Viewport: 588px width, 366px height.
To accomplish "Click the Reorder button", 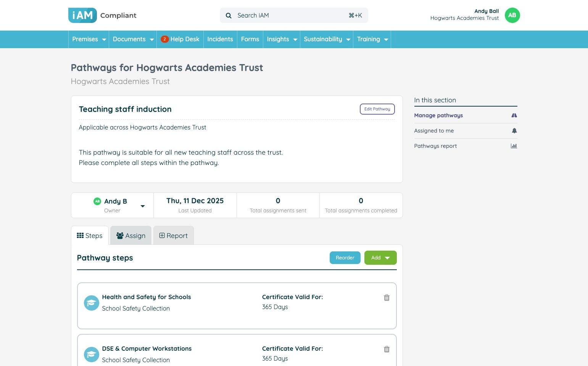I will point(345,258).
